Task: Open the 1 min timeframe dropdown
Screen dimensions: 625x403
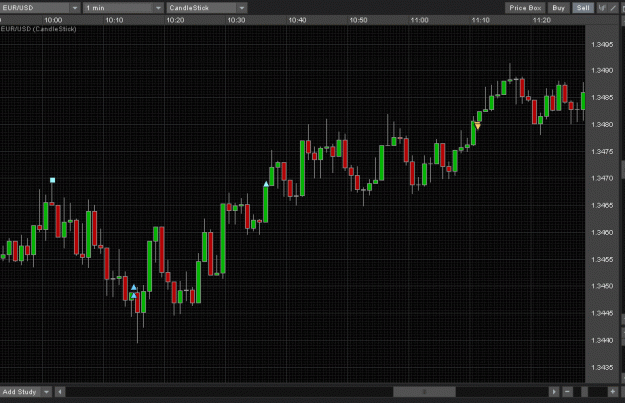Action: coord(123,8)
